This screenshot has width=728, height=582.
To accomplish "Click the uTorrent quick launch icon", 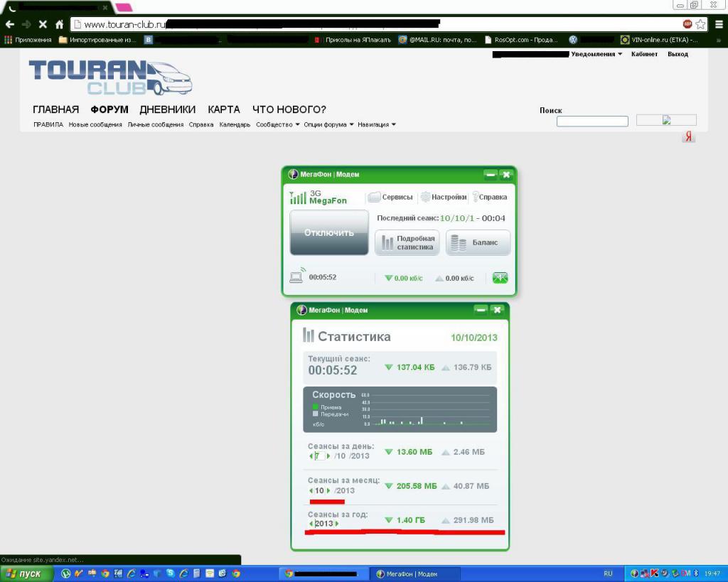I will pyautogui.click(x=66, y=573).
